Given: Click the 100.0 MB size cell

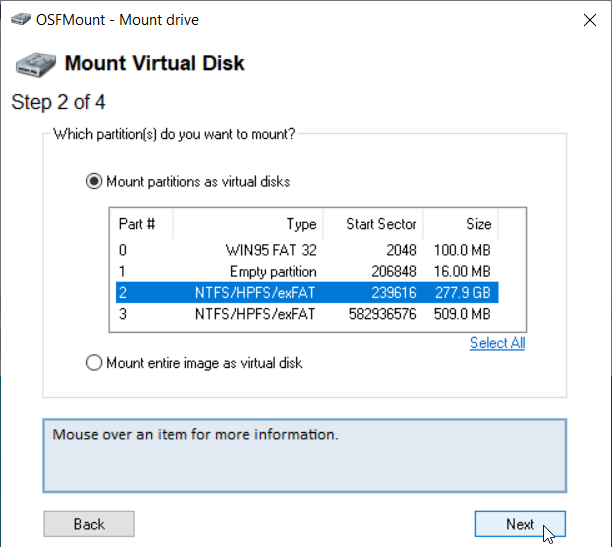Looking at the screenshot, I should 462,250.
